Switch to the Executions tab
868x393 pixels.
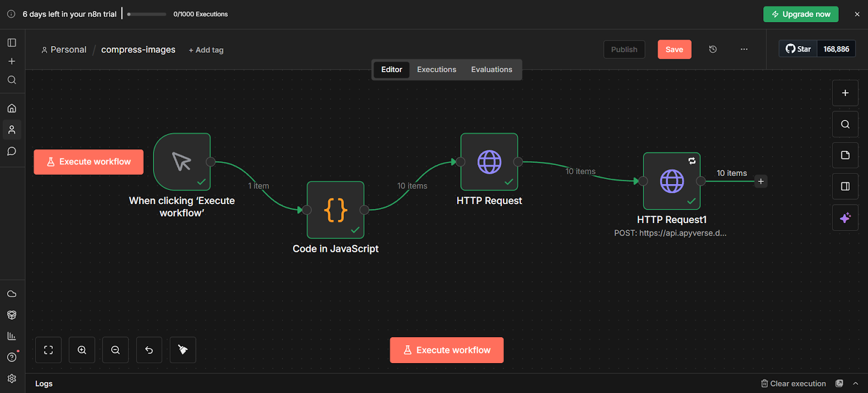pos(436,69)
